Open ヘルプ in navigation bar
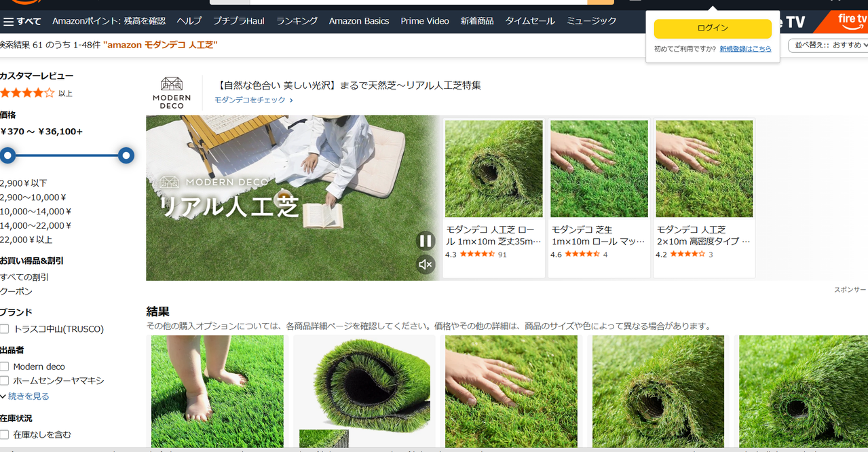 189,21
